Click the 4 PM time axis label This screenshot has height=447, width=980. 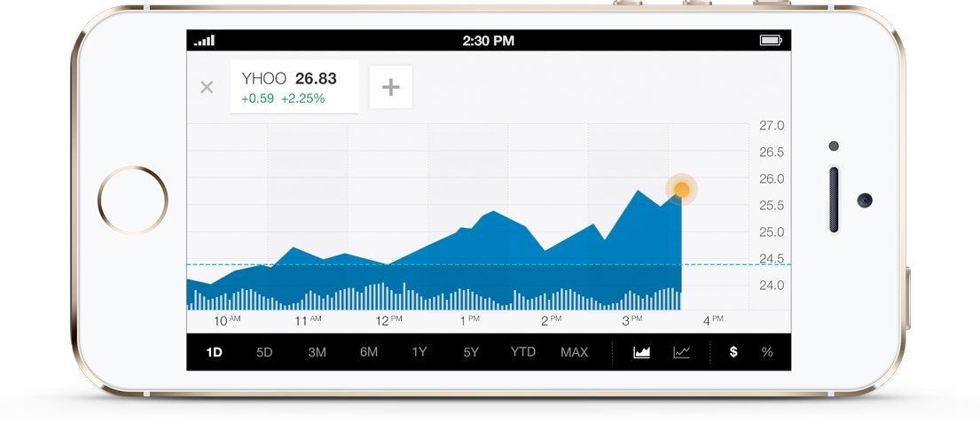[x=713, y=321]
